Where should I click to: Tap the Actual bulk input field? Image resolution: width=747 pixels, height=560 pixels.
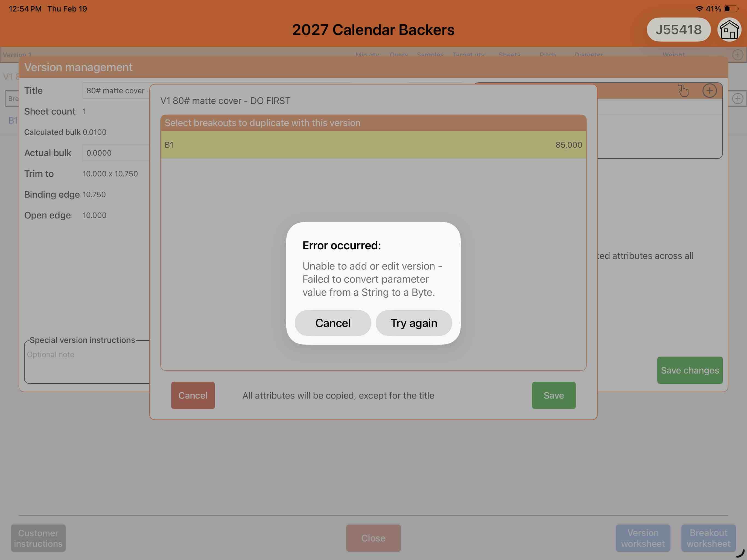pos(116,153)
